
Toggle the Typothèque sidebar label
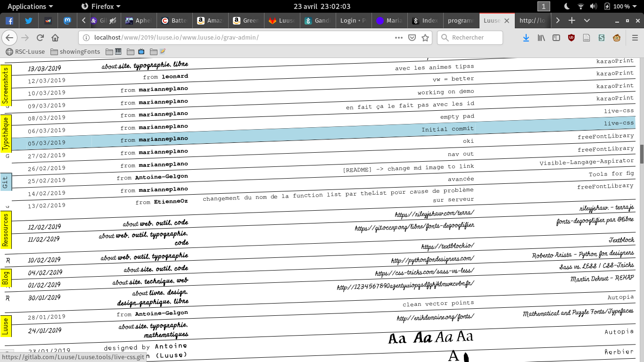(x=6, y=133)
